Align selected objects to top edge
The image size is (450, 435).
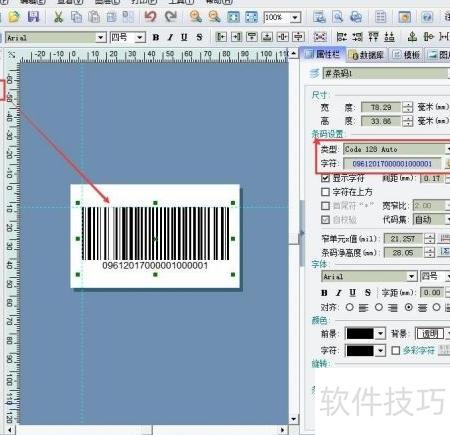tap(251, 37)
